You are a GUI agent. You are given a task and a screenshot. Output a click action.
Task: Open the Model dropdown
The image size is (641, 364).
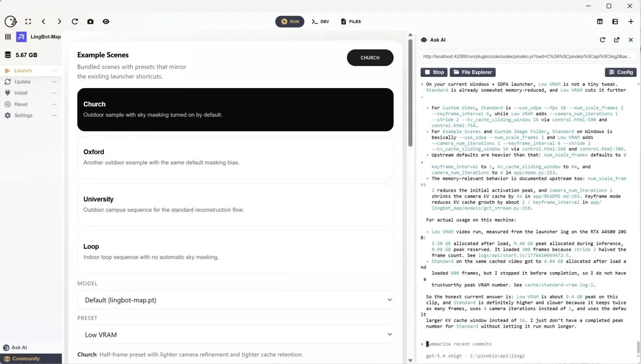coord(235,300)
